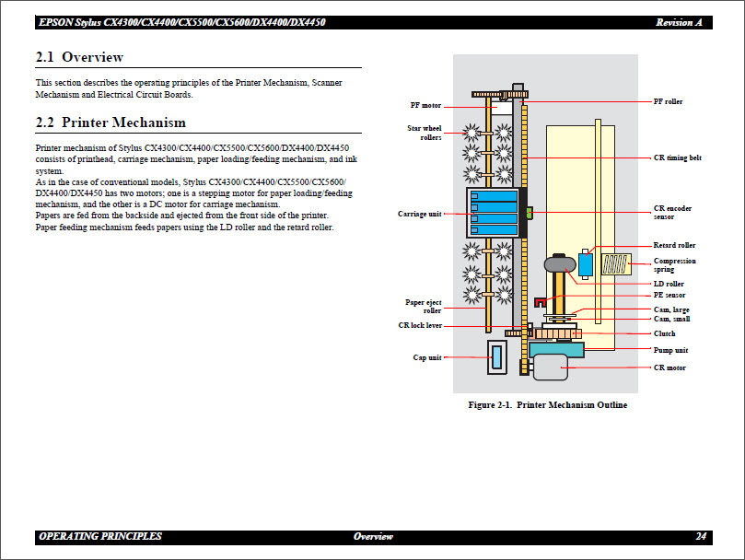
Task: Click the dark gray LD roller head
Action: click(x=559, y=264)
